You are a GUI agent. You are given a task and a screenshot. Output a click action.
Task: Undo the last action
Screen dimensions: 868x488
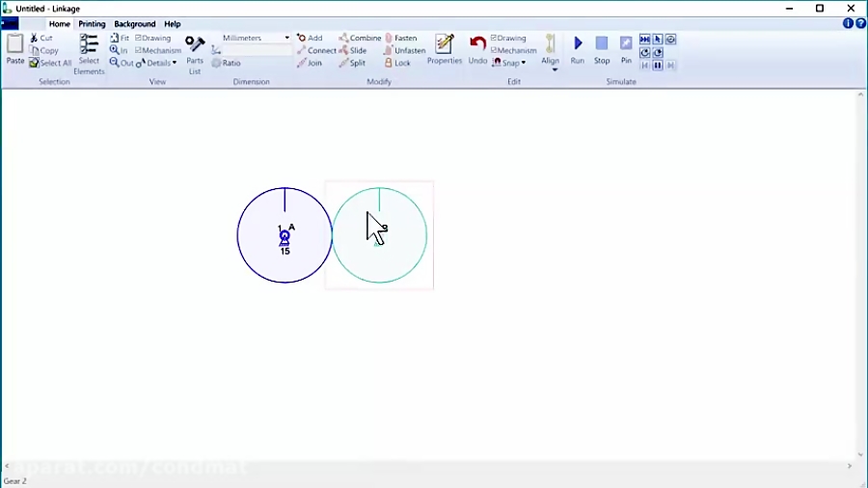tap(477, 49)
